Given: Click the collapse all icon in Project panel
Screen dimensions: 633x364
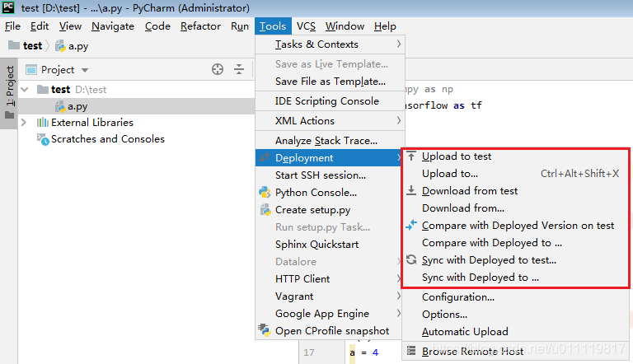Looking at the screenshot, I should (x=239, y=69).
